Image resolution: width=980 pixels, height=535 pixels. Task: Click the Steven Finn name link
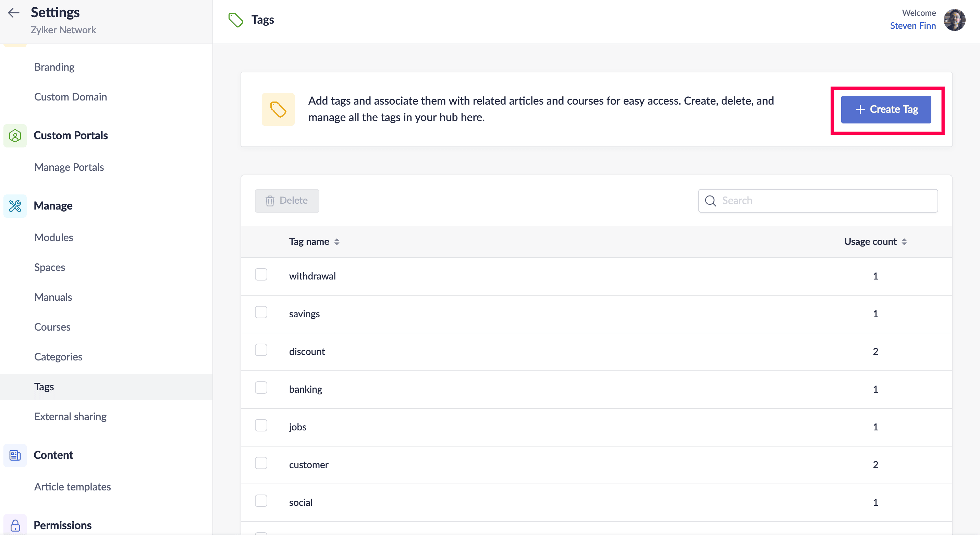click(x=912, y=26)
